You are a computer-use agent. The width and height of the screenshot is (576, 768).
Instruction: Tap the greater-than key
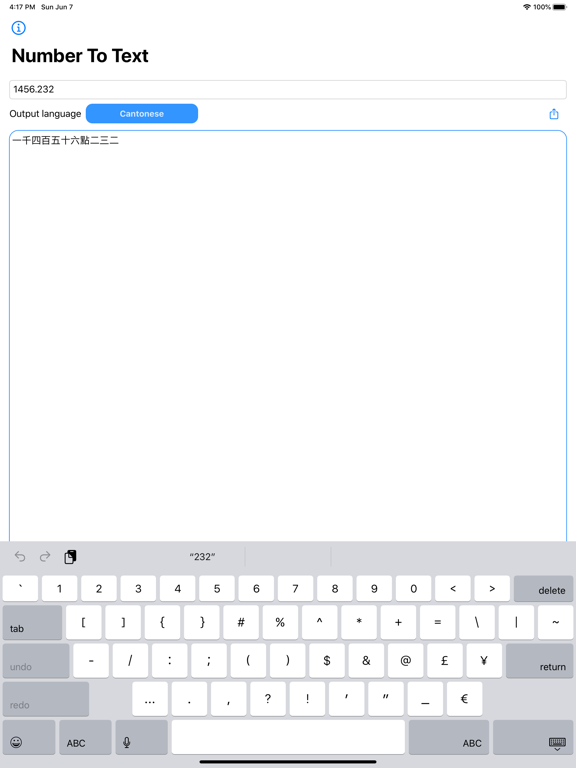tap(492, 589)
